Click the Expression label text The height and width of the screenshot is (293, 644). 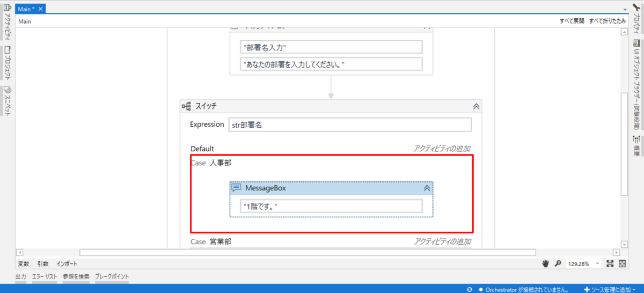tap(207, 124)
